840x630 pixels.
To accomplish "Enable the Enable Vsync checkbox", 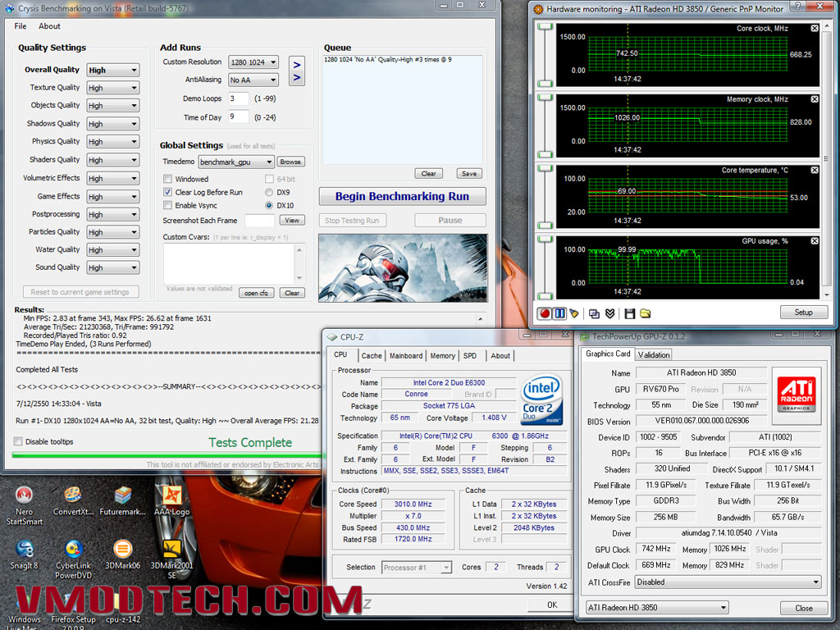I will tap(167, 205).
